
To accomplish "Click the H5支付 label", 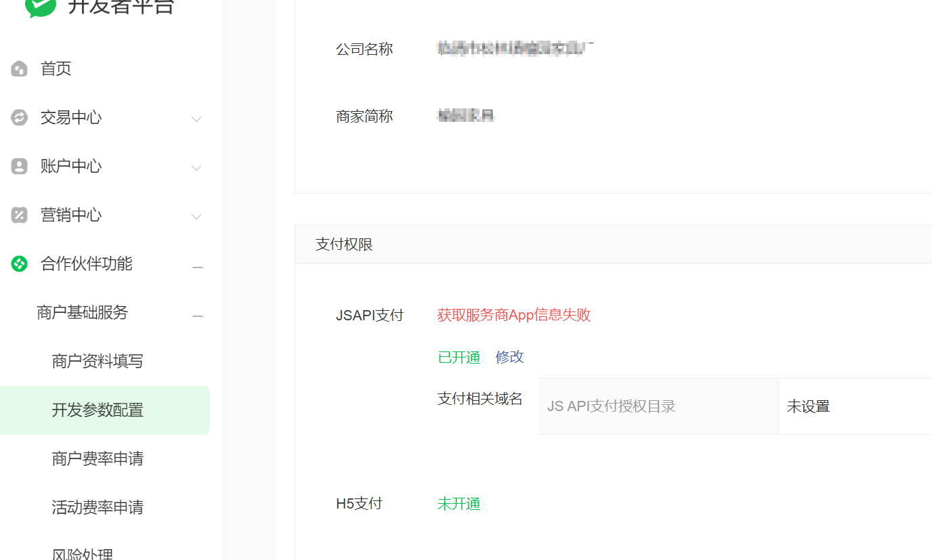I will pyautogui.click(x=359, y=504).
